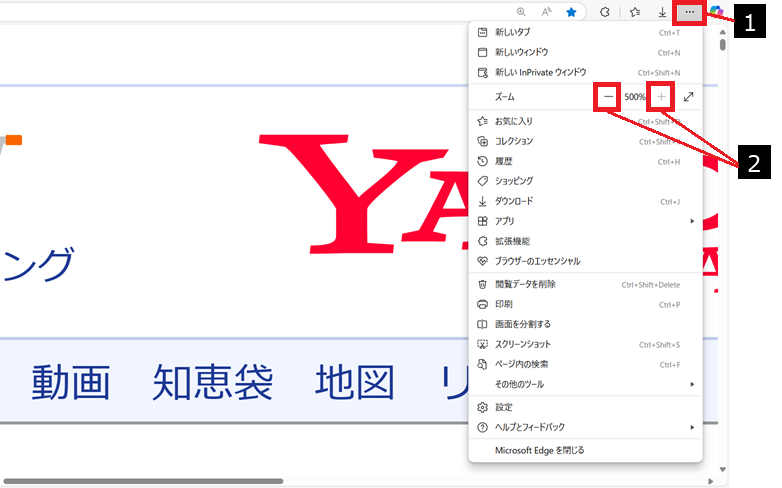This screenshot has width=782, height=488.
Task: Open ブラウザーのエッセンシャル
Action: [585, 261]
